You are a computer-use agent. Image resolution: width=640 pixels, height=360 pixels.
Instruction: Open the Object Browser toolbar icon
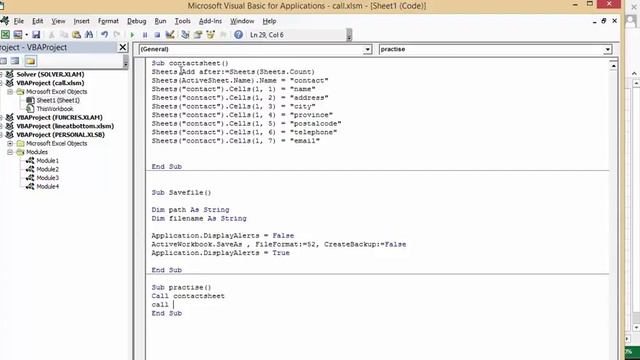click(211, 35)
